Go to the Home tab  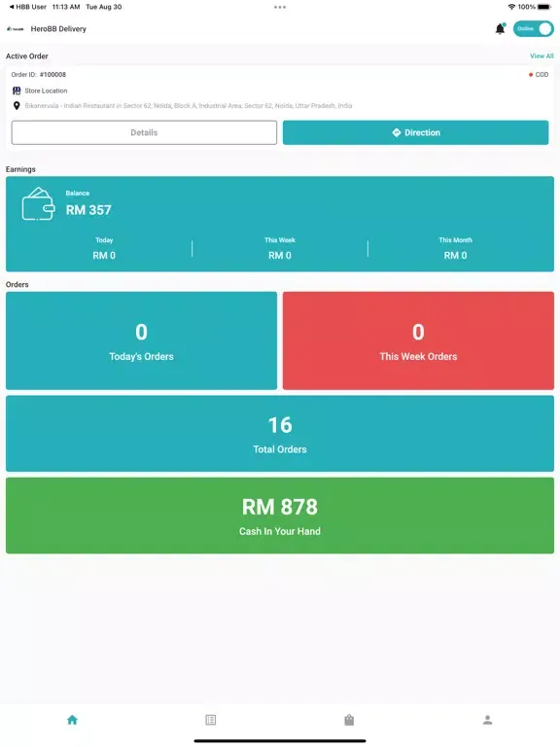tap(72, 720)
